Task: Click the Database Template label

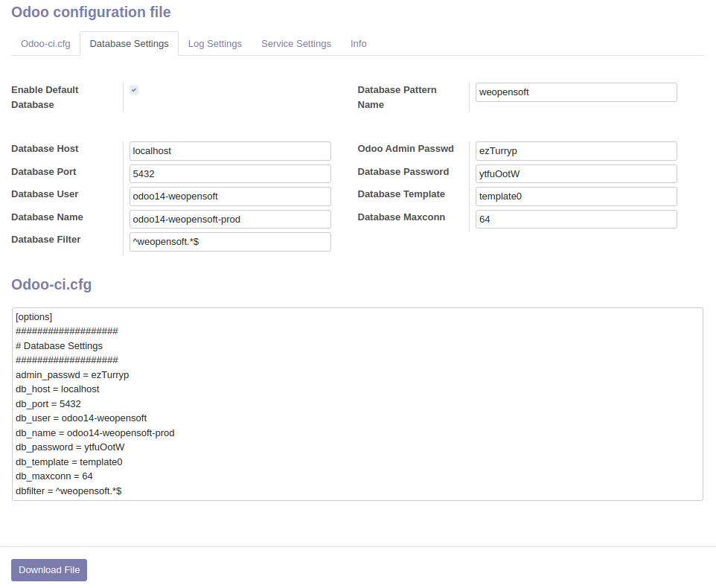Action: [401, 194]
